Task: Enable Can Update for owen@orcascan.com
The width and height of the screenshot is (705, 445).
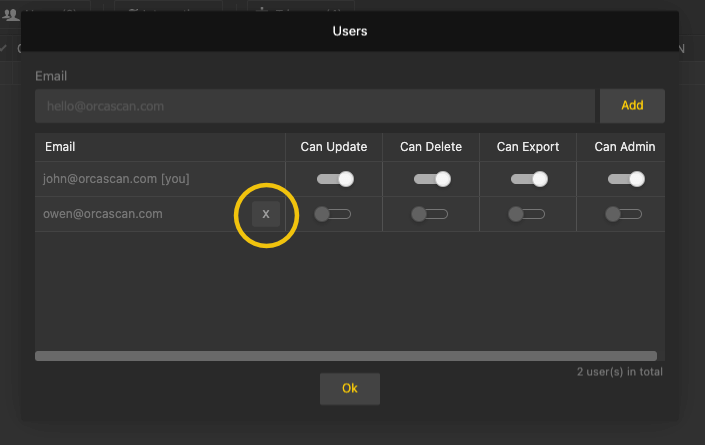Action: [333, 214]
